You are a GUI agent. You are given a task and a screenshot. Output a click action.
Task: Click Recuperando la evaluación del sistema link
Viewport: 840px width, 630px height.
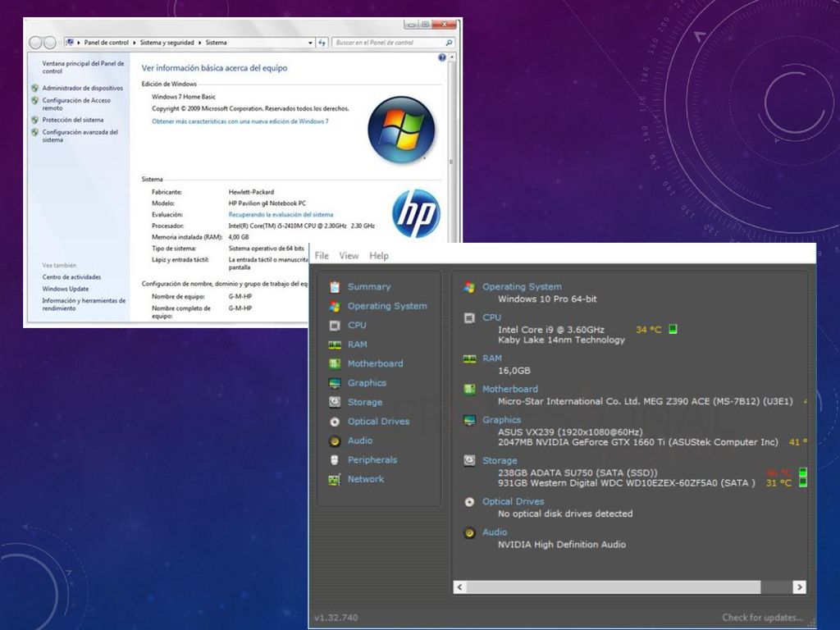(x=281, y=215)
